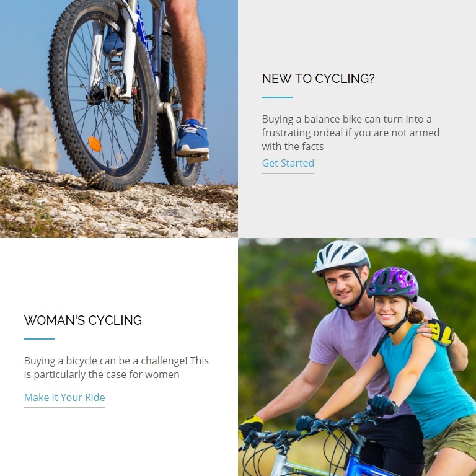Viewport: 476px width, 476px height.
Task: Click the woman's purple helmet
Action: (392, 283)
